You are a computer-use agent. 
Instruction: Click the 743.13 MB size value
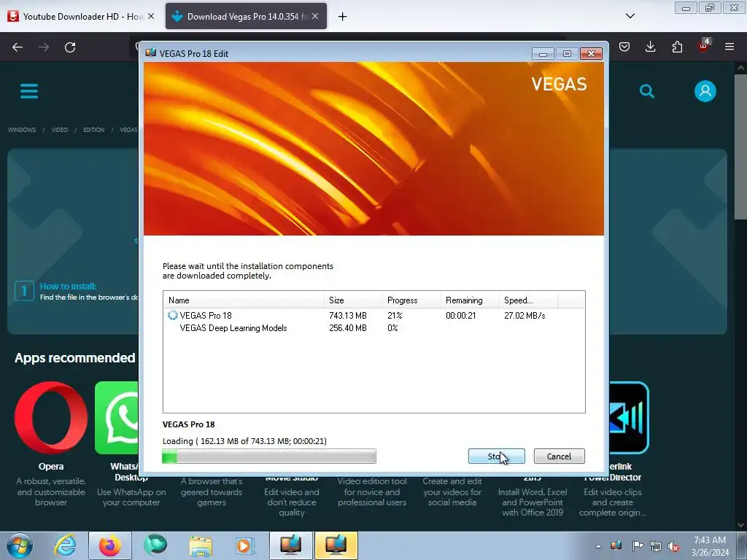click(x=348, y=315)
